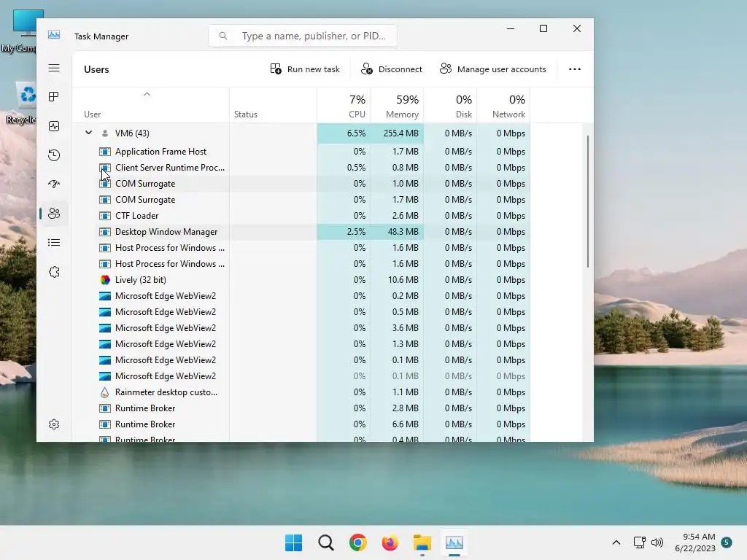
Task: Sort by the Network column header
Action: pos(503,106)
